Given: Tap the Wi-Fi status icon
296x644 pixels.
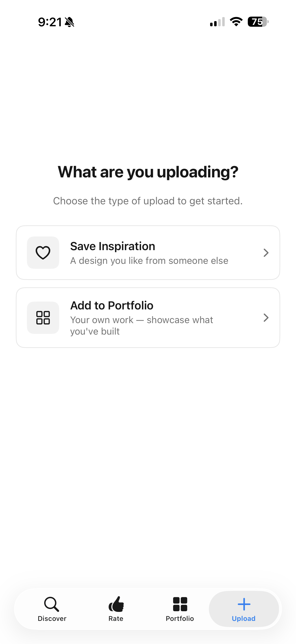Looking at the screenshot, I should coord(236,22).
